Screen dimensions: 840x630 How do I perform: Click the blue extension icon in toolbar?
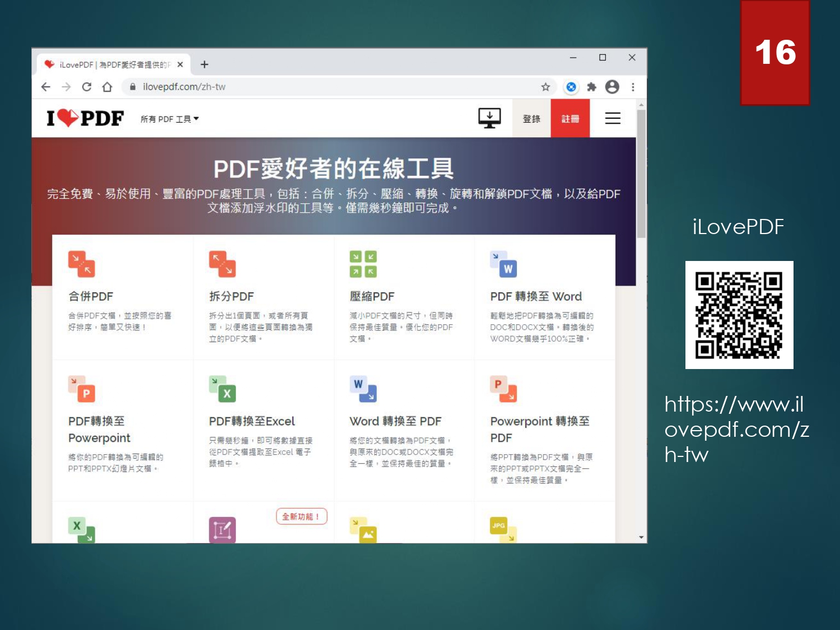click(571, 87)
